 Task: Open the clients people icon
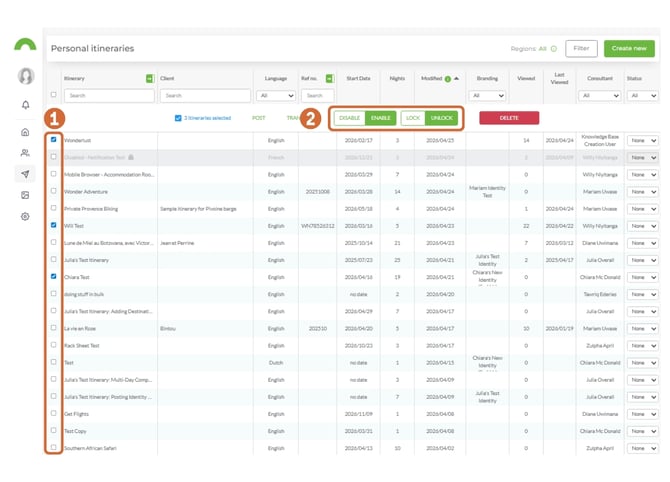(x=25, y=153)
